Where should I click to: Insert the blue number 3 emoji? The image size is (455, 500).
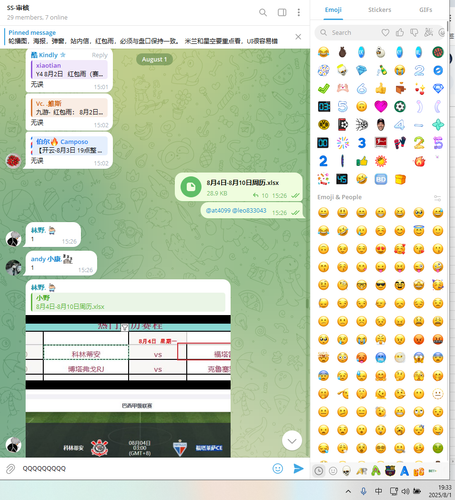tap(362, 143)
